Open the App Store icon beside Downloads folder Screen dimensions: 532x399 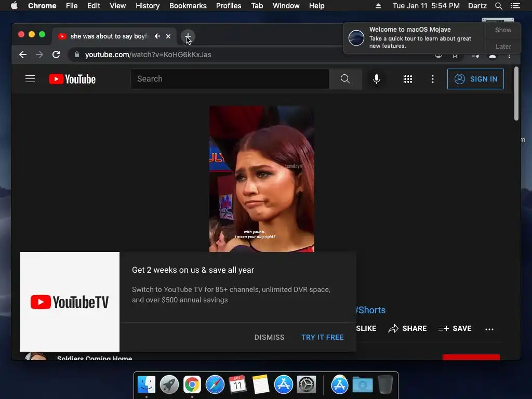pos(340,385)
